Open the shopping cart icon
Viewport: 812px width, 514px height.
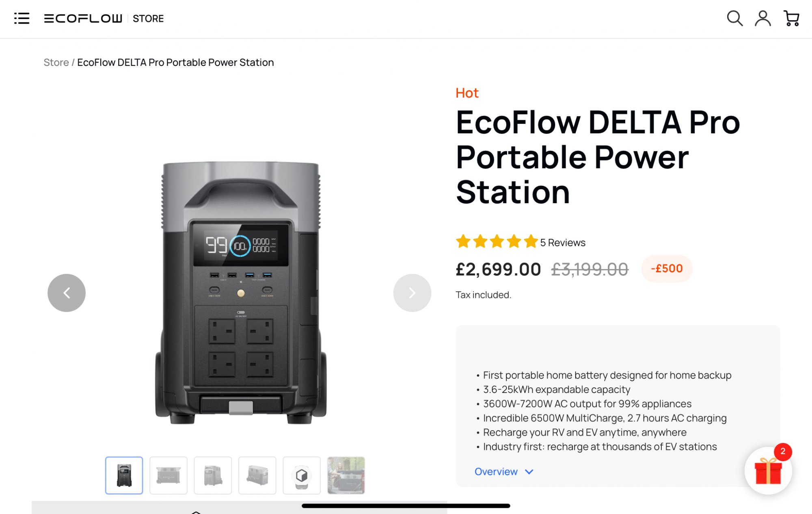791,18
